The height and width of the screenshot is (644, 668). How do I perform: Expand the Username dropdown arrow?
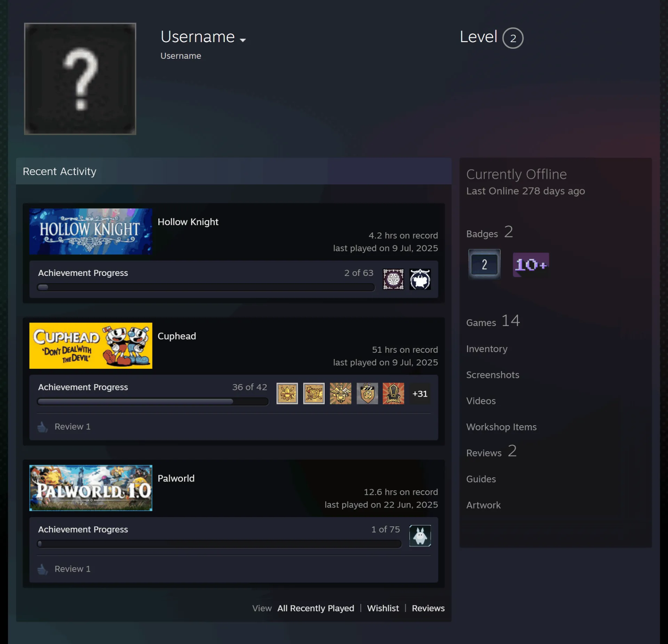(243, 40)
